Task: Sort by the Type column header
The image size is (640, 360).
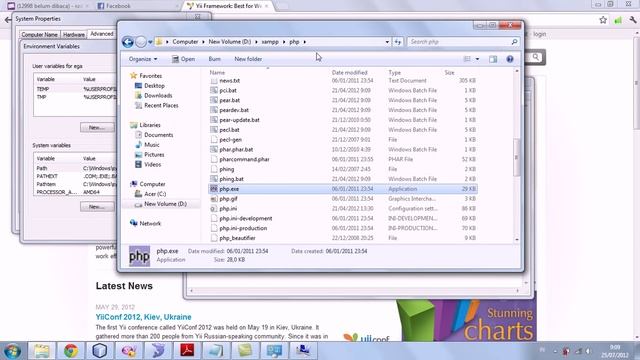Action: (x=394, y=72)
